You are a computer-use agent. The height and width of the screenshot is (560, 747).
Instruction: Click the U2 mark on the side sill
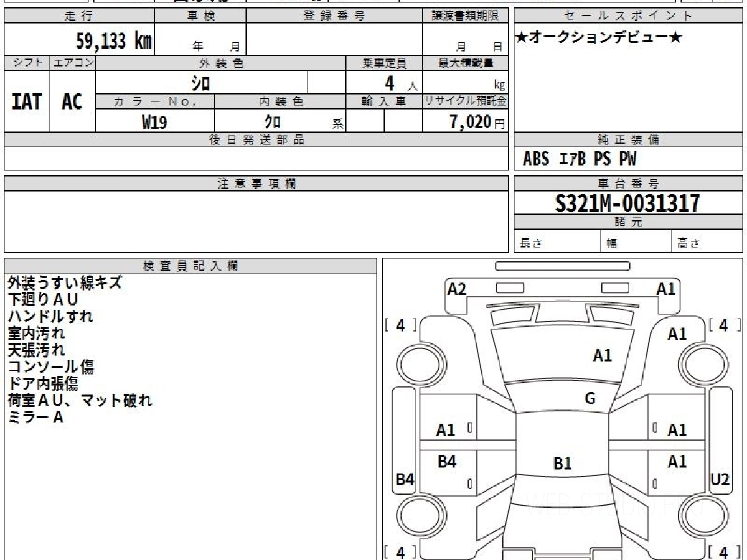(720, 479)
